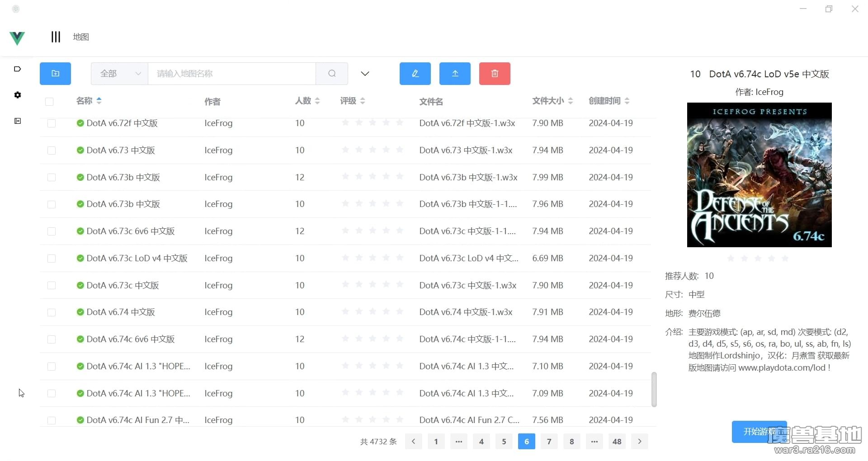868x461 pixels.
Task: Check the box for DotA v6.73 中文版
Action: (x=52, y=151)
